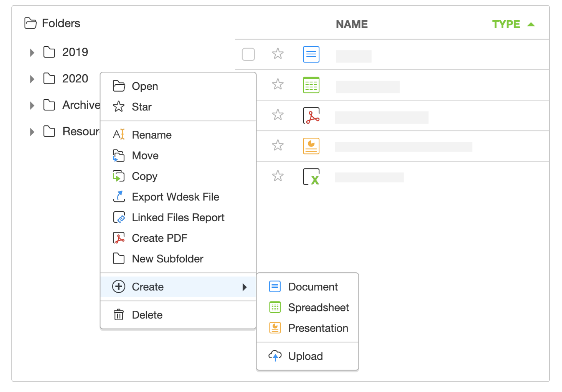Expand the 2019 folder tree arrow

[x=32, y=53]
